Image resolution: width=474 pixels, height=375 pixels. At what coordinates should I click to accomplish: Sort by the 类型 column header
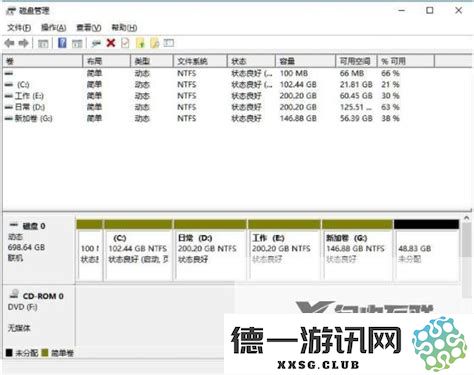[x=152, y=61]
